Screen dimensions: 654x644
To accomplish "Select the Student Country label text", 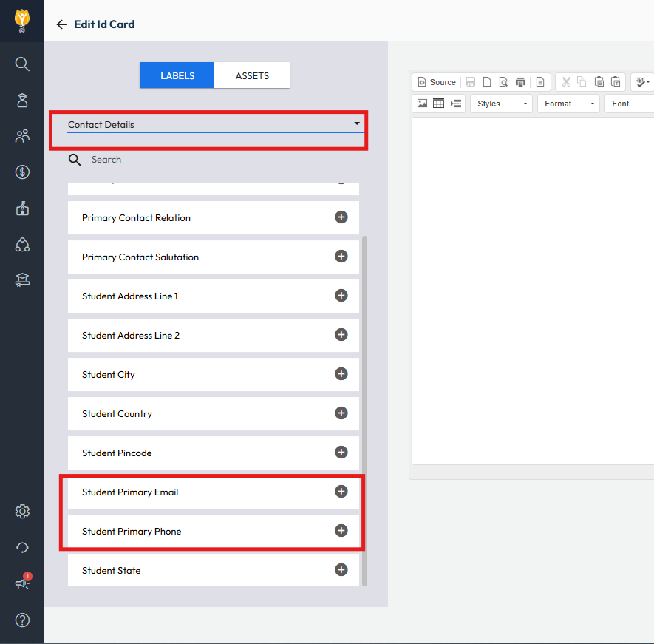I will [x=117, y=414].
